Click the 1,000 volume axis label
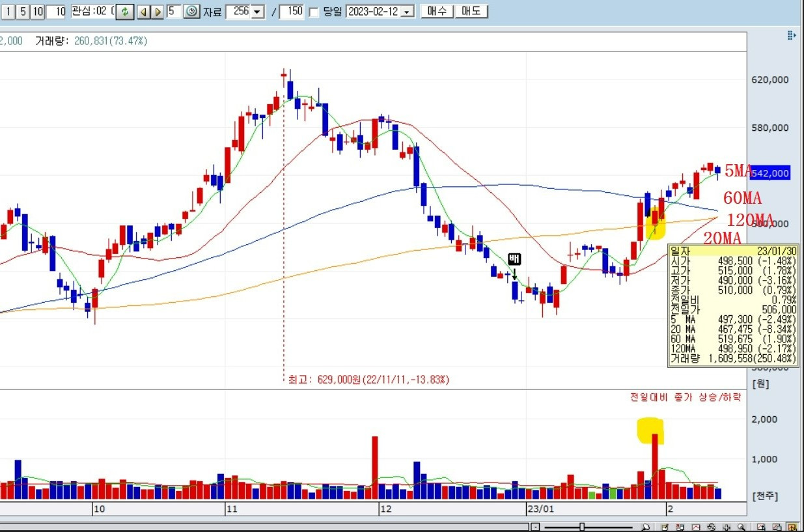This screenshot has width=804, height=532. 764,459
